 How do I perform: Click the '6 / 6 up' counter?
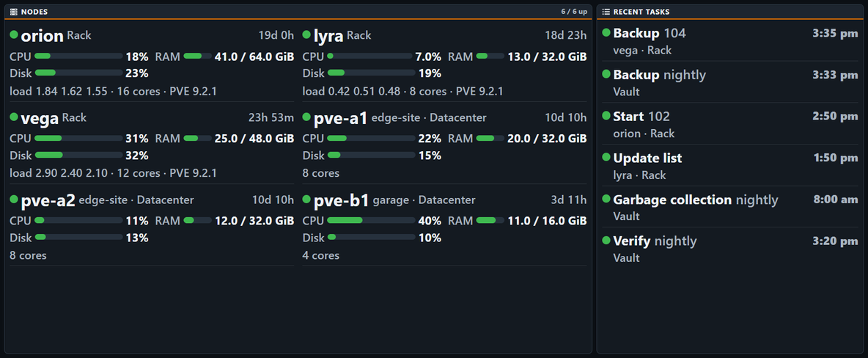click(x=574, y=12)
